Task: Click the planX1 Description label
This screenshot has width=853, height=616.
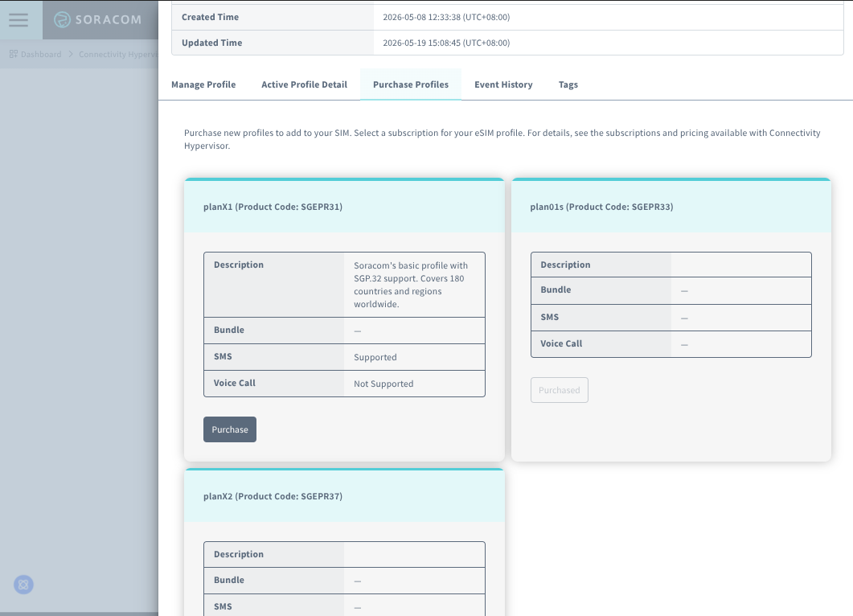Action: click(x=238, y=265)
